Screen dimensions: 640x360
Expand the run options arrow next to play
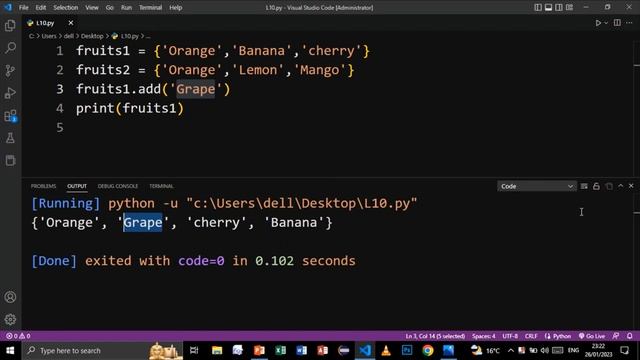click(606, 23)
